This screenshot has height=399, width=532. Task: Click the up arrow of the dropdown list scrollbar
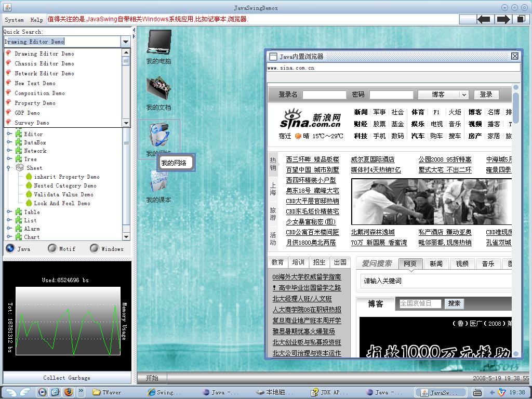[x=126, y=52]
